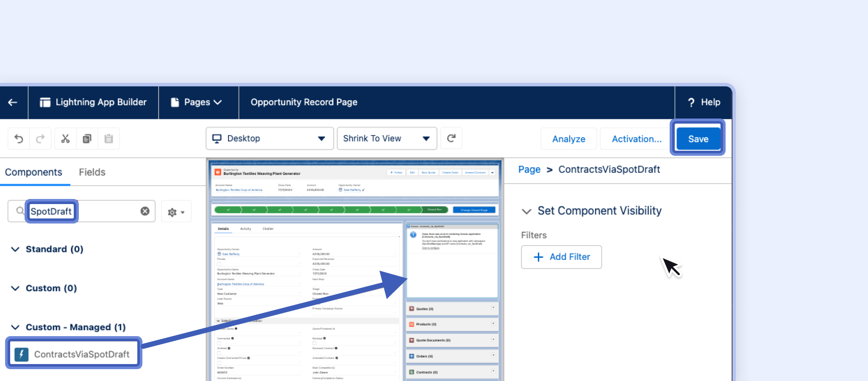Image resolution: width=868 pixels, height=381 pixels.
Task: Copy the selected component
Action: pyautogui.click(x=87, y=138)
